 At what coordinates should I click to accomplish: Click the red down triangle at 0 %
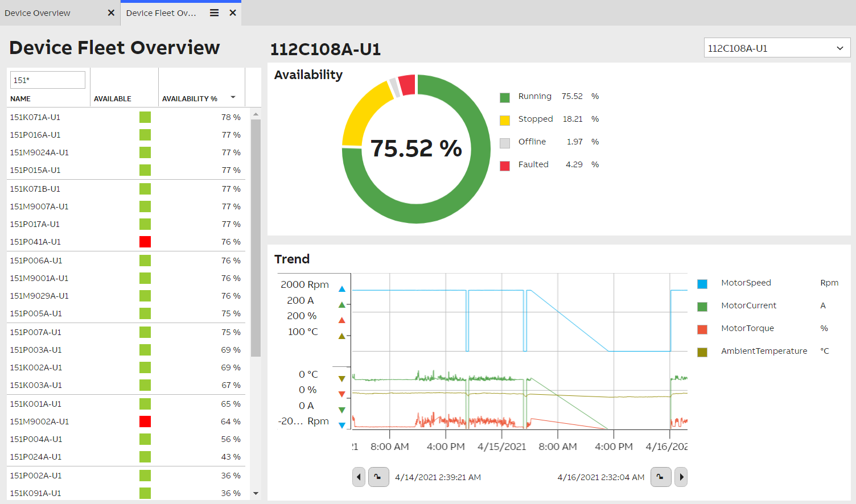(342, 394)
